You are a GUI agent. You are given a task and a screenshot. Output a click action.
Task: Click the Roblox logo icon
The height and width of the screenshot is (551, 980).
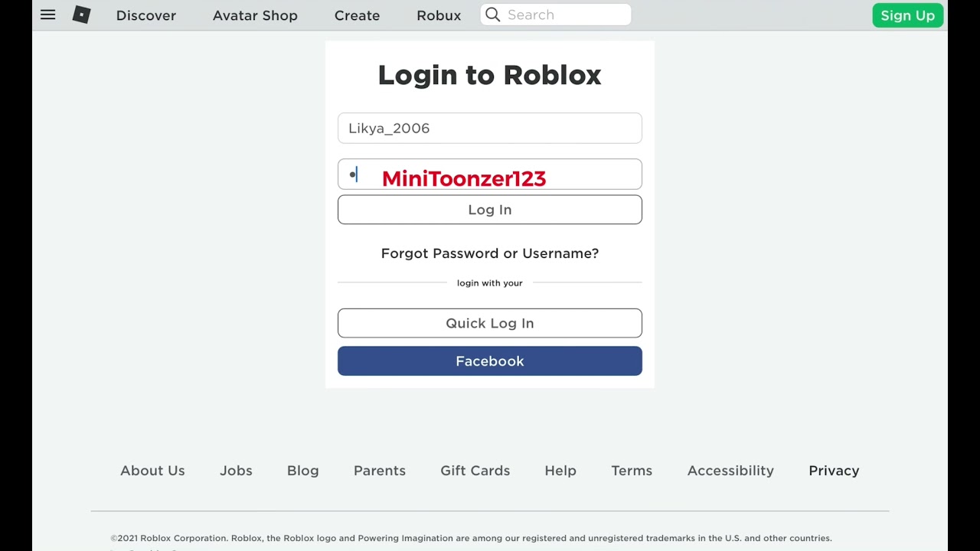(81, 15)
